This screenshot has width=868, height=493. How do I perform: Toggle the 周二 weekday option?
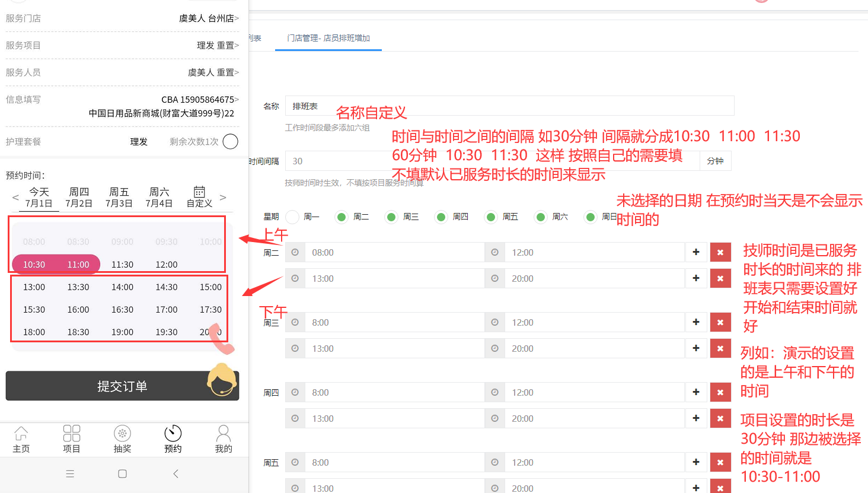tap(342, 217)
